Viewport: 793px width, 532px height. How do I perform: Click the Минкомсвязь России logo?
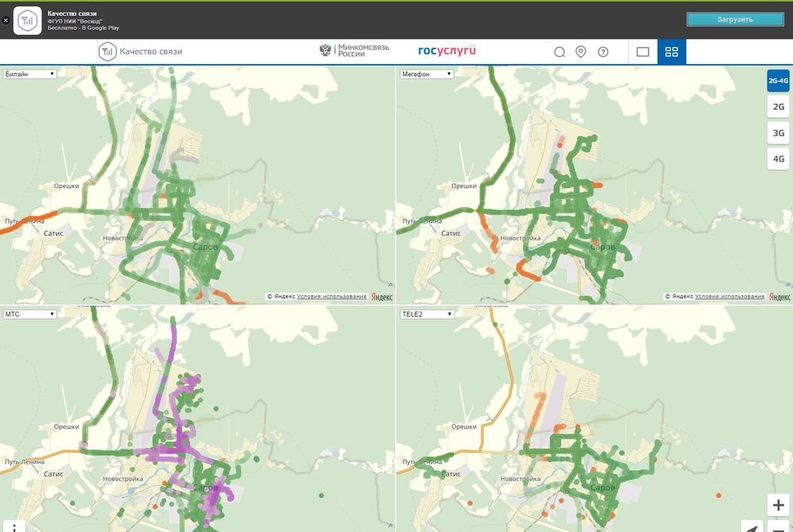click(354, 52)
